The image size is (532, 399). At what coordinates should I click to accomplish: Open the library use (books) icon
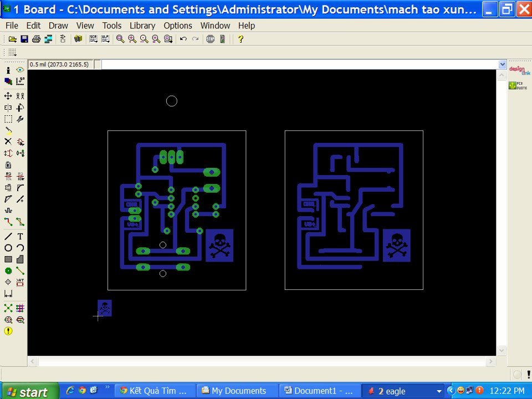click(78, 39)
